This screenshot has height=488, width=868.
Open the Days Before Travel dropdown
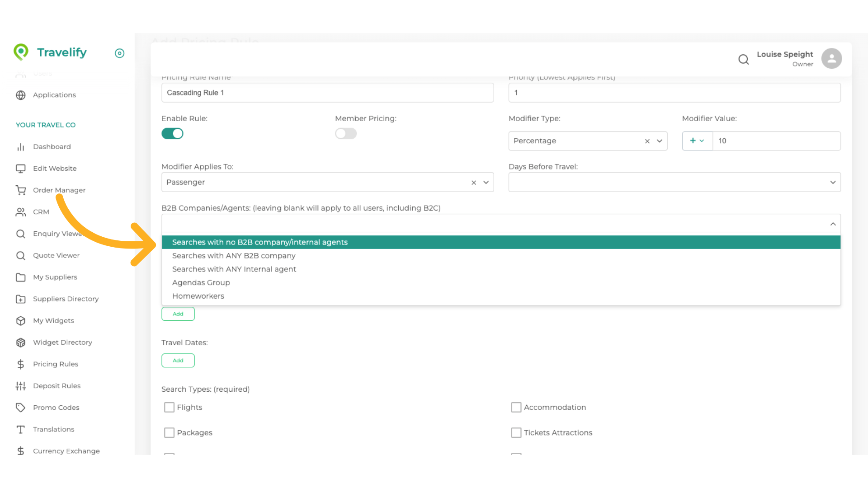[833, 182]
